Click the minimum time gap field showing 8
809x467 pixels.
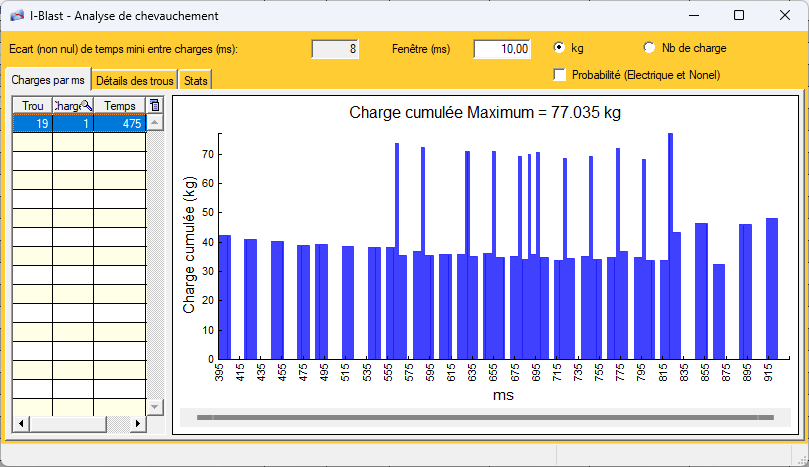(335, 49)
